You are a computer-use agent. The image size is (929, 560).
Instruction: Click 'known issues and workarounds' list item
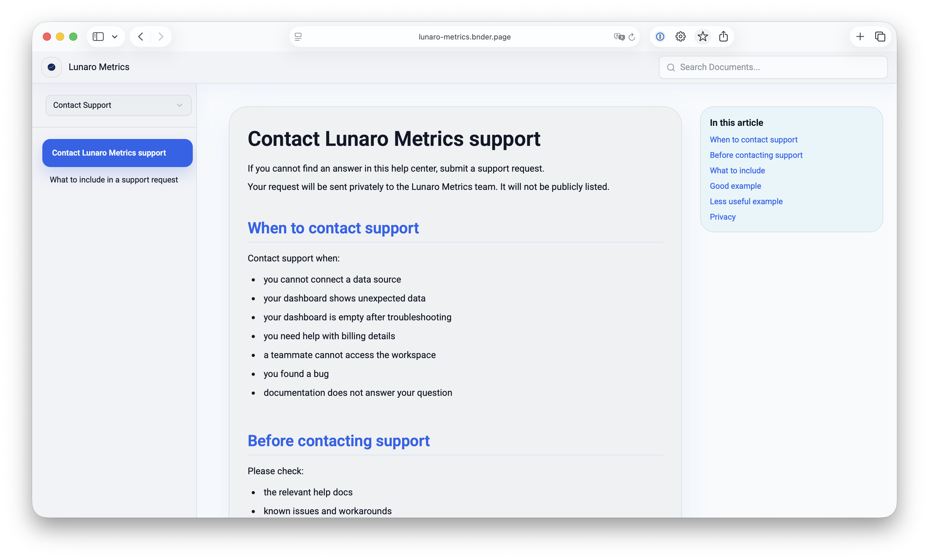click(x=327, y=511)
